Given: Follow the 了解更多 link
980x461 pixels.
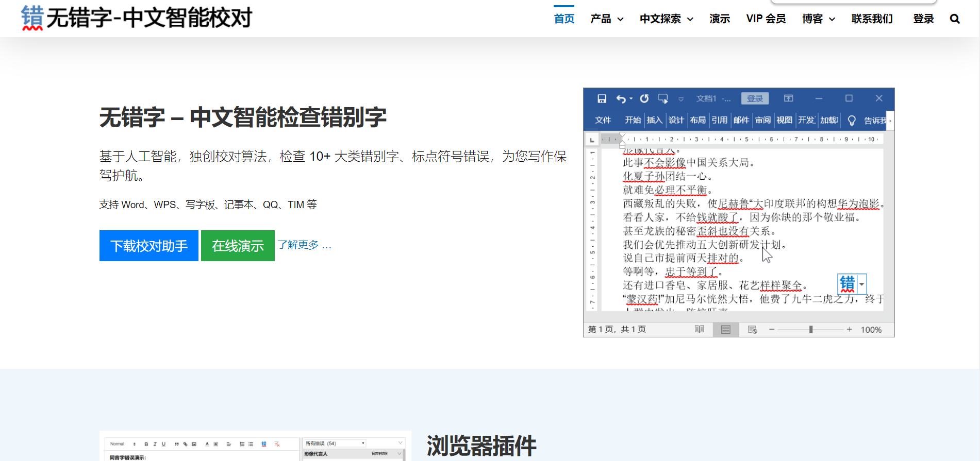Looking at the screenshot, I should (x=304, y=245).
